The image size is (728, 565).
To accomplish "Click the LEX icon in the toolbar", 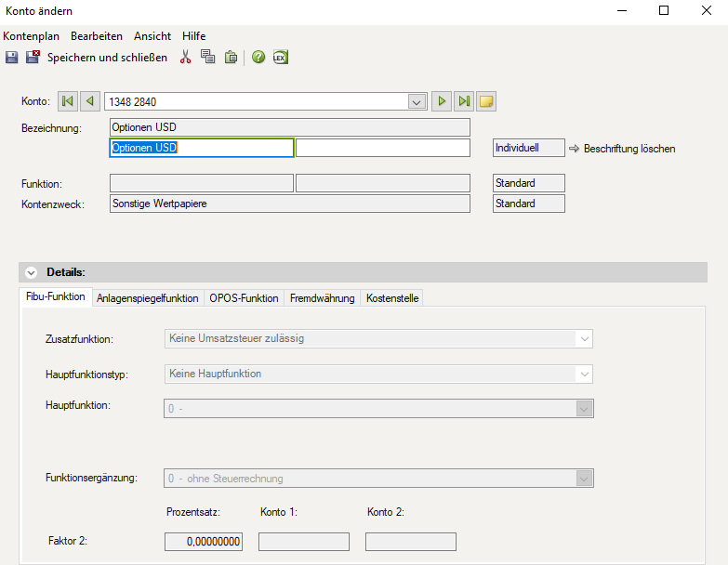I will pos(281,57).
